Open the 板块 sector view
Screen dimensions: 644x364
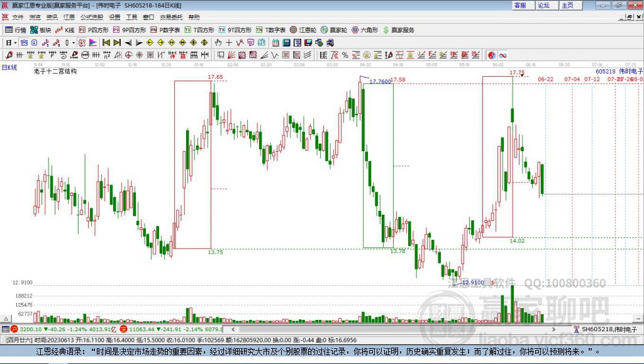click(x=40, y=30)
